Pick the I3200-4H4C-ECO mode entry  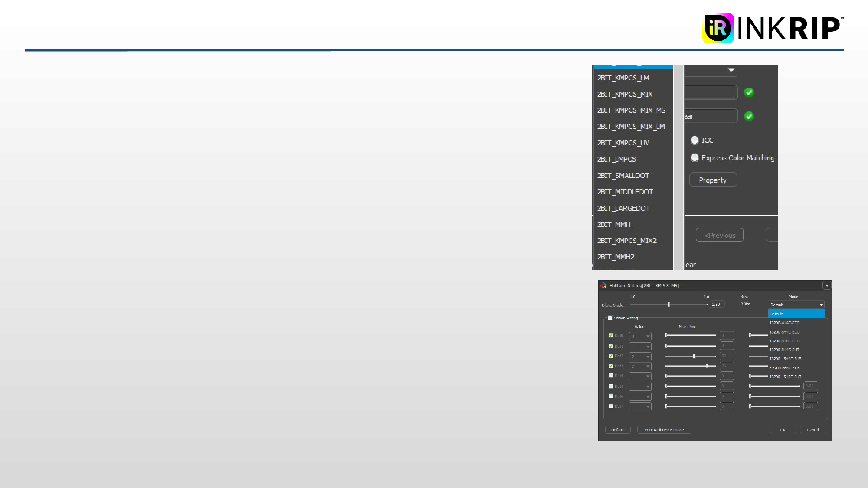(x=784, y=323)
